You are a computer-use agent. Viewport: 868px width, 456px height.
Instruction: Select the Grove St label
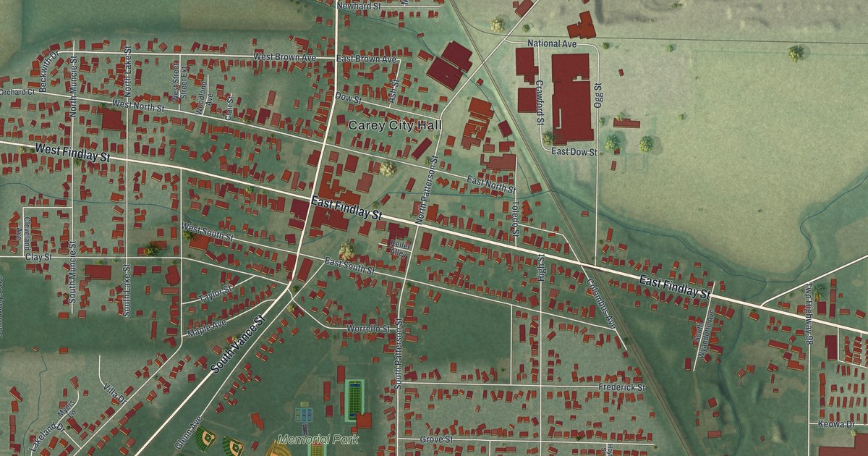tap(436, 439)
